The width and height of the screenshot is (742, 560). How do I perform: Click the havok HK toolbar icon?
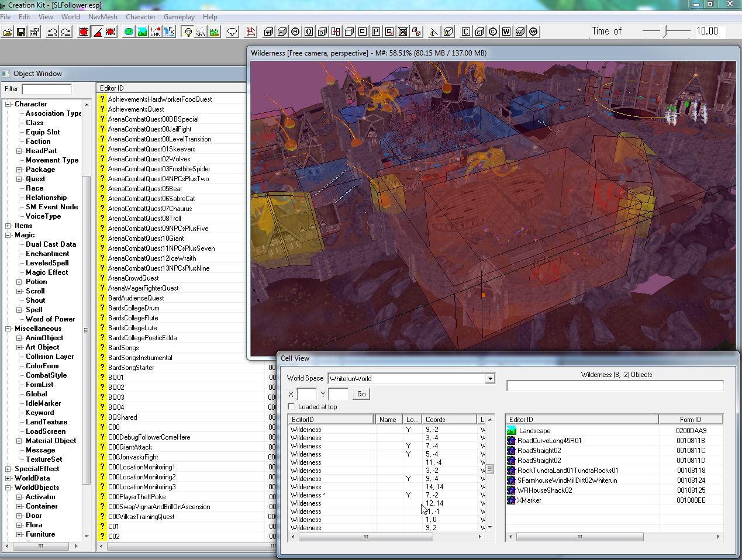(x=156, y=32)
